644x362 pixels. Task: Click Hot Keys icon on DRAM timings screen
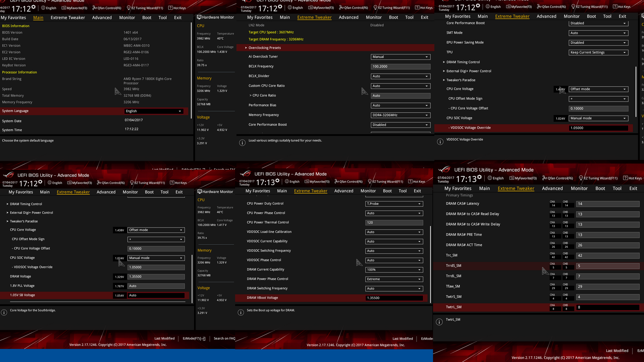click(x=626, y=178)
